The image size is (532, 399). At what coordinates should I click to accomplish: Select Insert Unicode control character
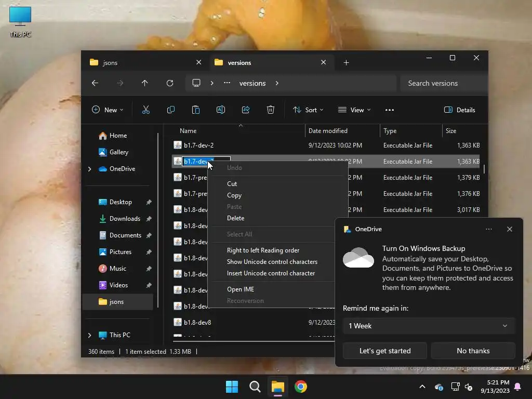[271, 273]
